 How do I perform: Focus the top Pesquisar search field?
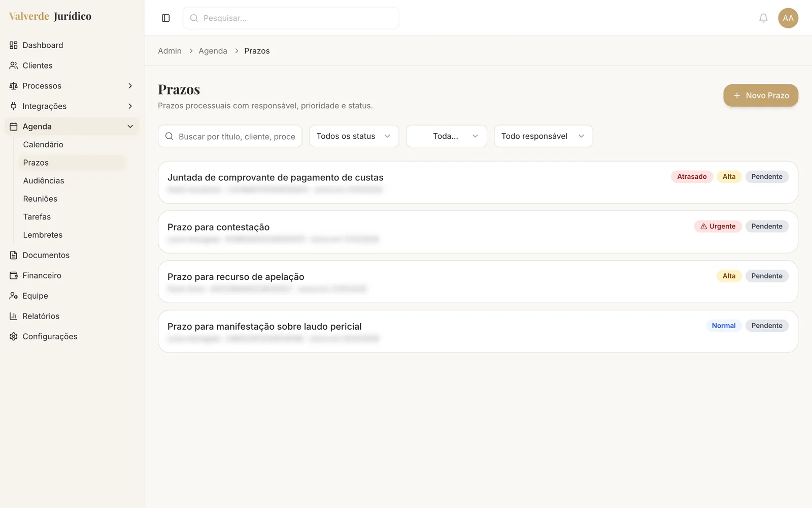coord(291,18)
